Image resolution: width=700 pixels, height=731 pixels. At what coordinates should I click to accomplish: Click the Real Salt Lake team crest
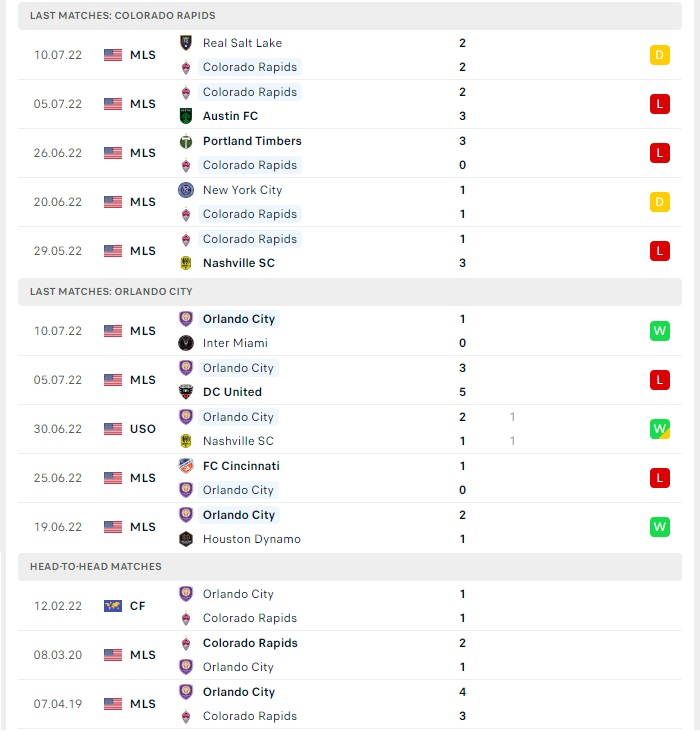pyautogui.click(x=186, y=43)
